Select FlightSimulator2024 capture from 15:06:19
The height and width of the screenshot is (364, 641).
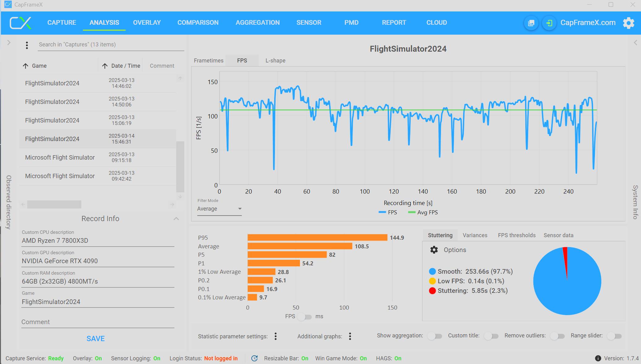[x=97, y=120]
